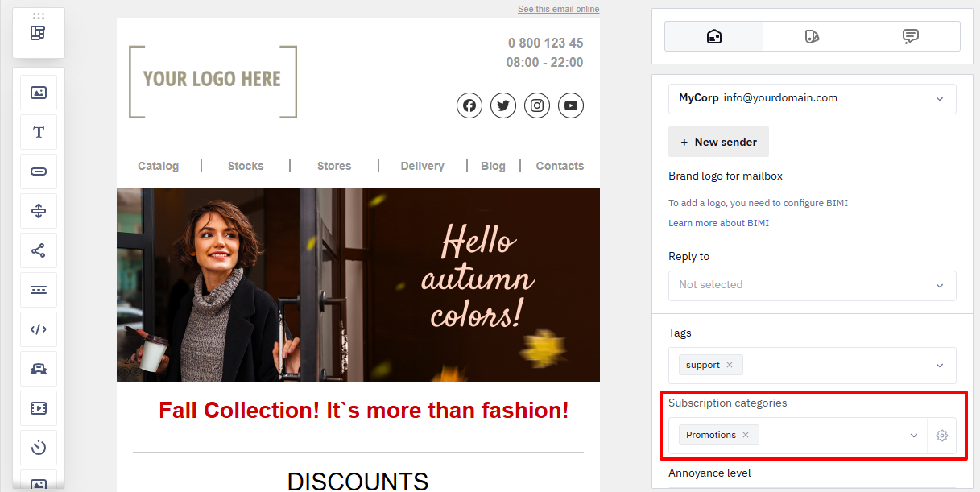The height and width of the screenshot is (492, 980).
Task: Select the HTML code block icon
Action: click(x=39, y=329)
